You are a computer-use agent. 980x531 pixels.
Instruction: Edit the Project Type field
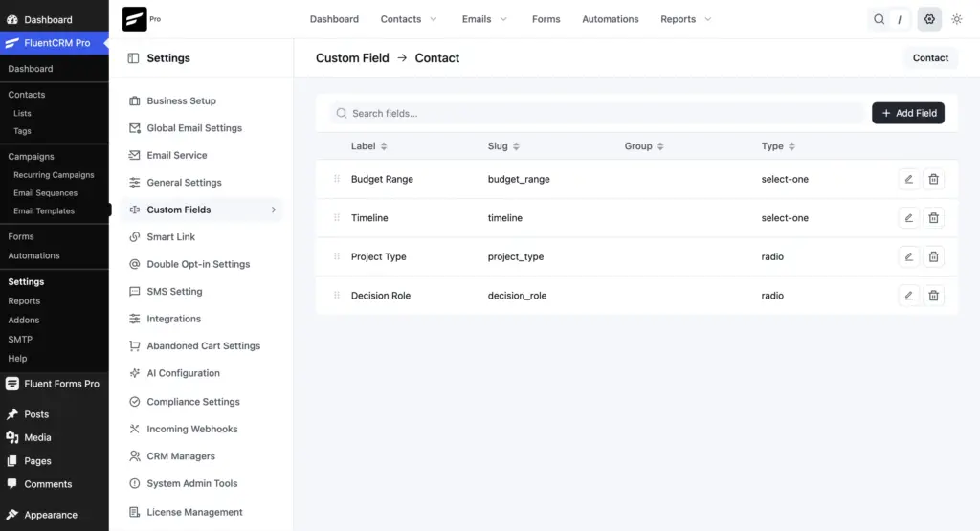[909, 256]
